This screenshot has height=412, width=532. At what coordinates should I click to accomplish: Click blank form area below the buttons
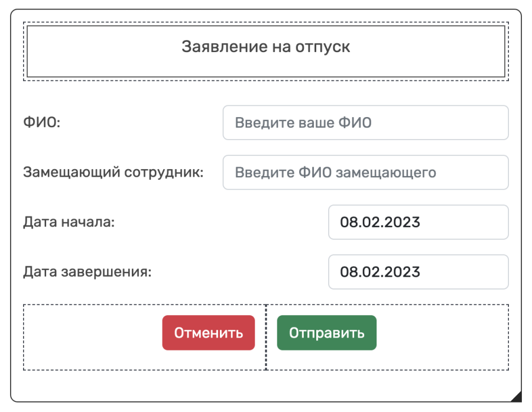pyautogui.click(x=266, y=385)
